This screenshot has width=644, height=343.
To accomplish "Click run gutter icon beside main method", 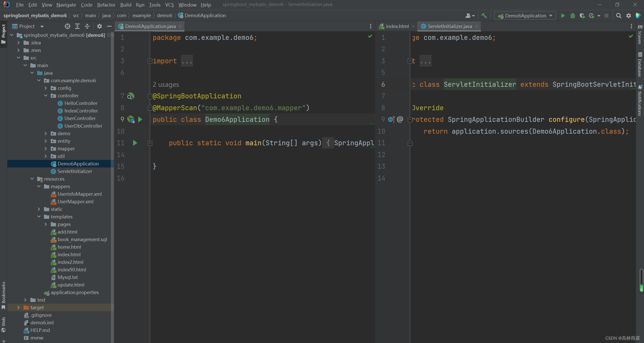I will (135, 143).
